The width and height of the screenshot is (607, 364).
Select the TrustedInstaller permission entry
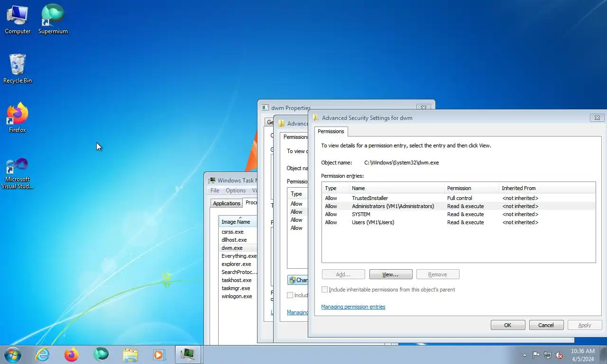pos(458,198)
